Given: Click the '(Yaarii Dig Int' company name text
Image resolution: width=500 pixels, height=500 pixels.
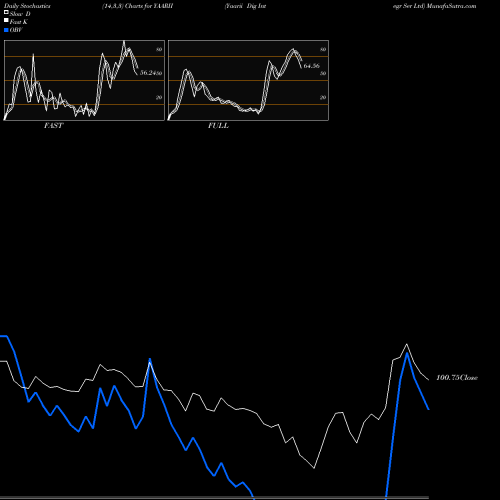Looking at the screenshot, I should coord(245,6).
